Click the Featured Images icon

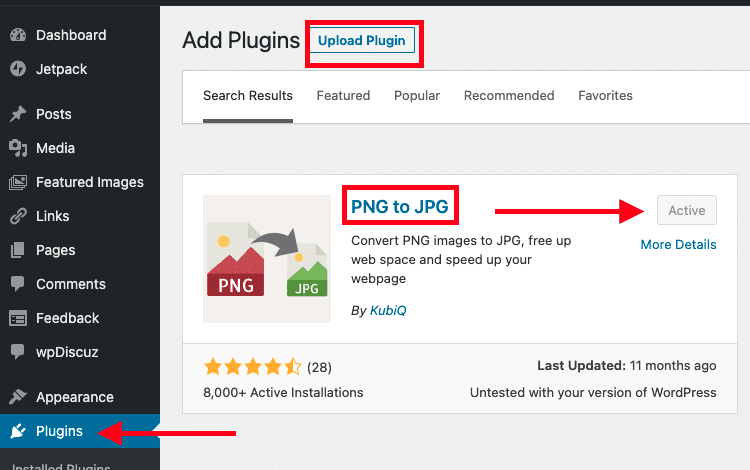point(18,182)
